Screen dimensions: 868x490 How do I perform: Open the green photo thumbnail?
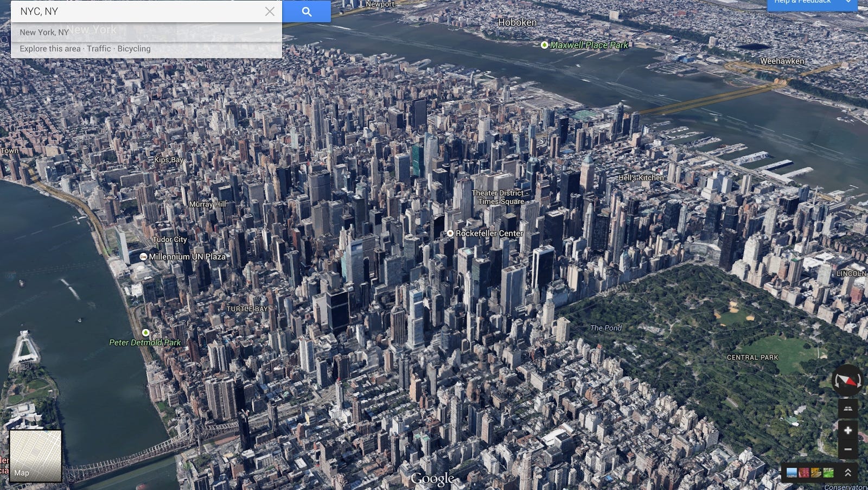[x=828, y=473]
